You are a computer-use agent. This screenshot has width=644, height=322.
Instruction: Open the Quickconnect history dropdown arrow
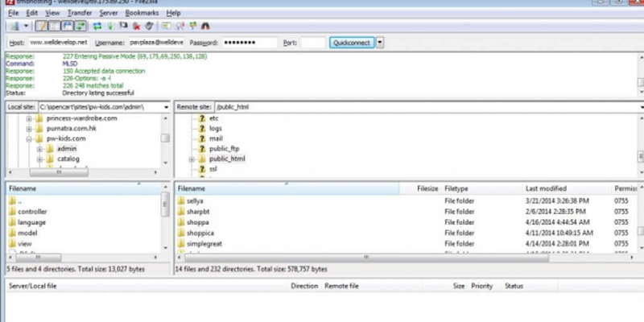tap(380, 42)
